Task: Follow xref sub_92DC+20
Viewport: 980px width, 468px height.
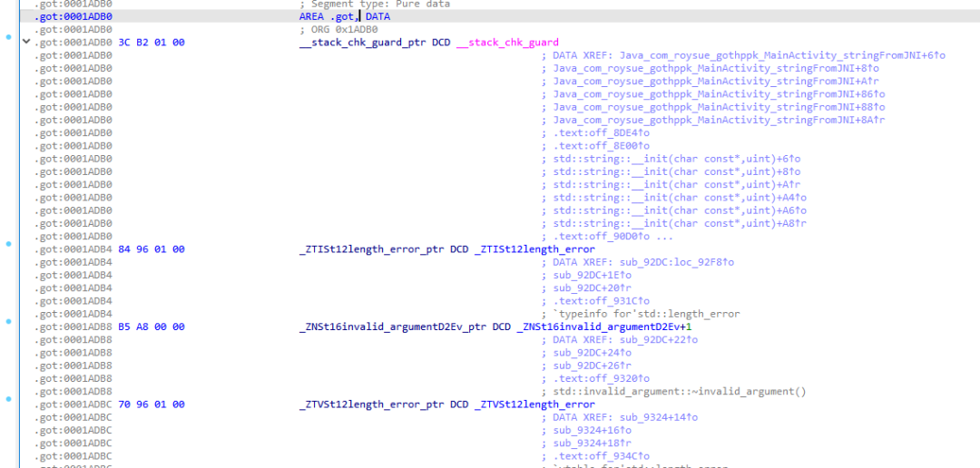Action: click(592, 288)
